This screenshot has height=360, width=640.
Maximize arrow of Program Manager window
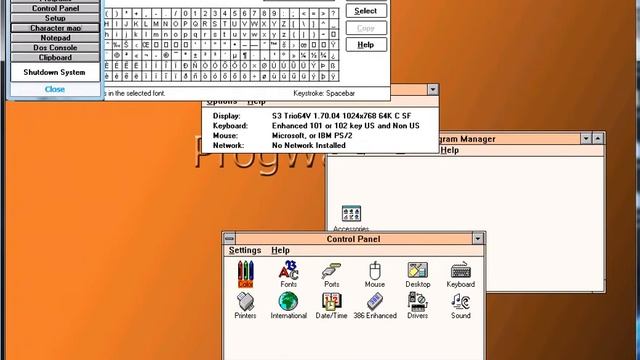598,139
